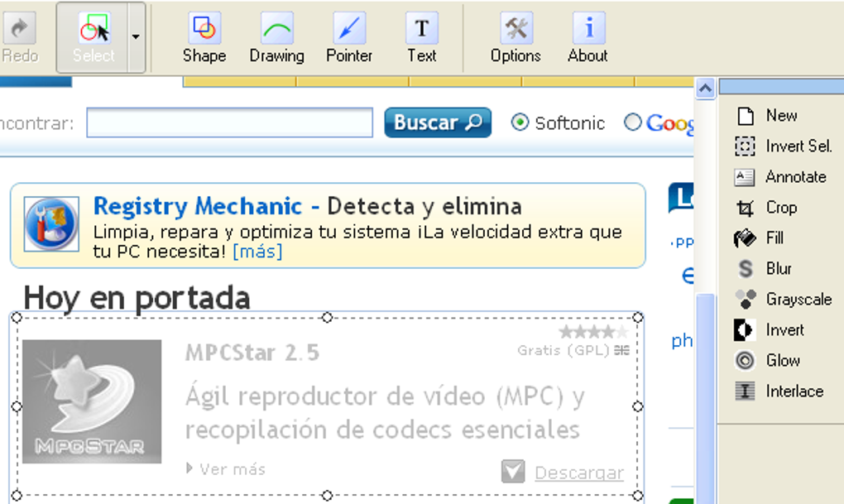Choose the Drawing tool

[276, 38]
